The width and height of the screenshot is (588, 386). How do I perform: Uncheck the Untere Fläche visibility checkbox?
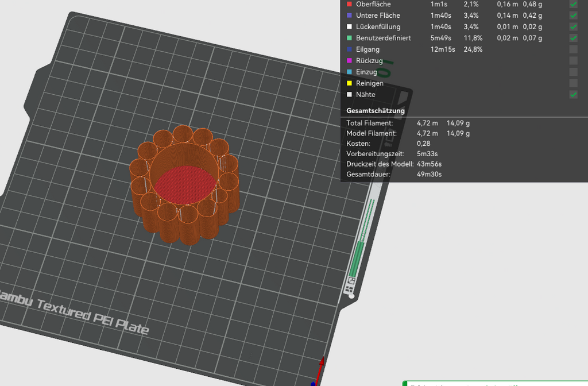[574, 16]
